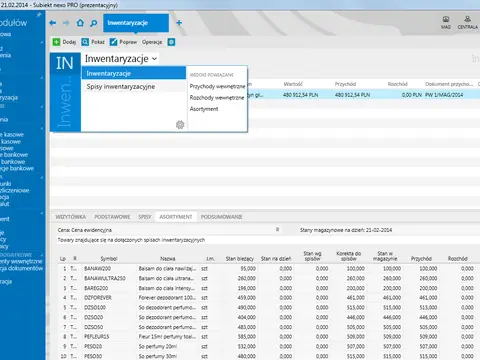
Task: Click the green Dodaj plus icon
Action: [x=56, y=42]
